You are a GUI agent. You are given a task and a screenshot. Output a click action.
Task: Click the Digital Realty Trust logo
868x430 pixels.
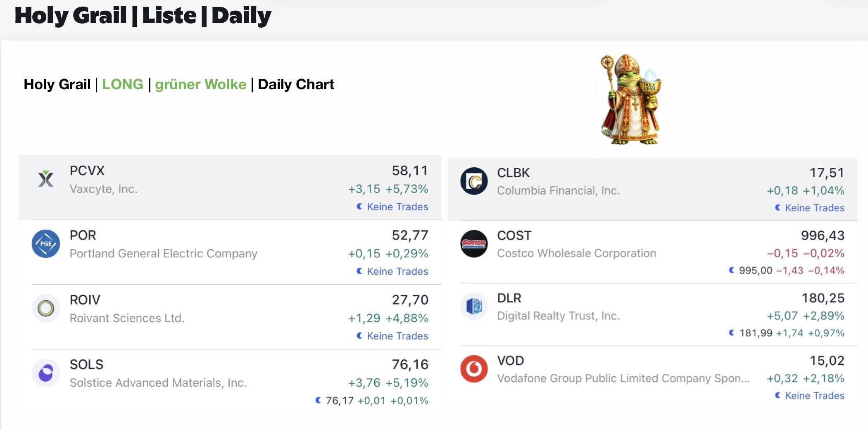click(x=474, y=306)
